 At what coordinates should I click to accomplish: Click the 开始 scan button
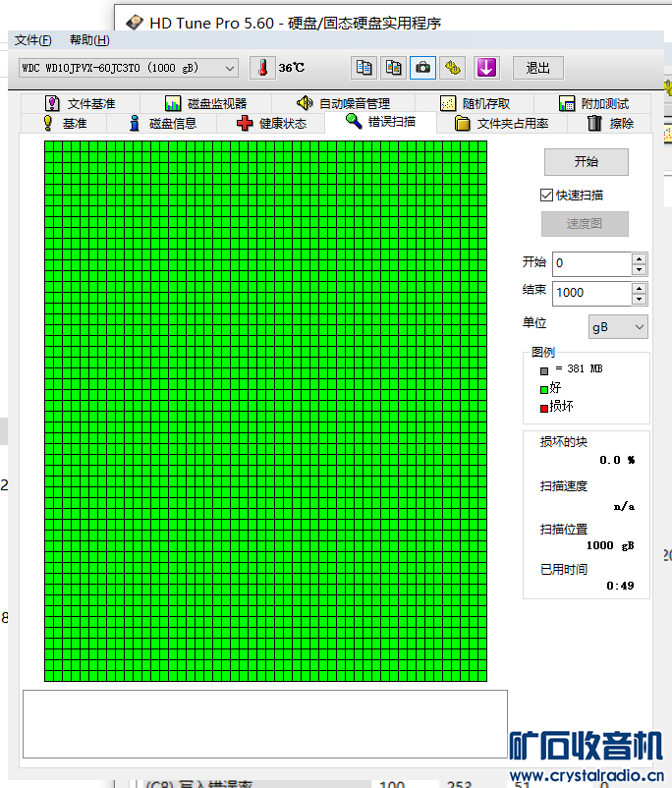587,162
